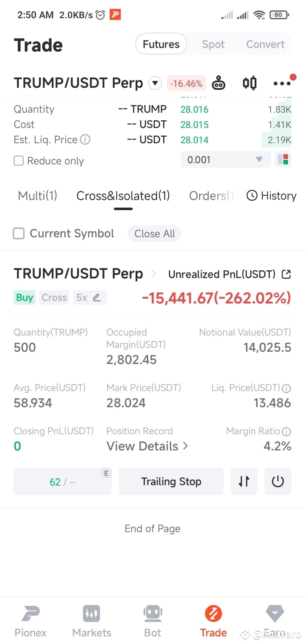Viewport: 305px width, 644px height.
Task: Open the 0.001 depth precision dropdown
Action: point(225,160)
